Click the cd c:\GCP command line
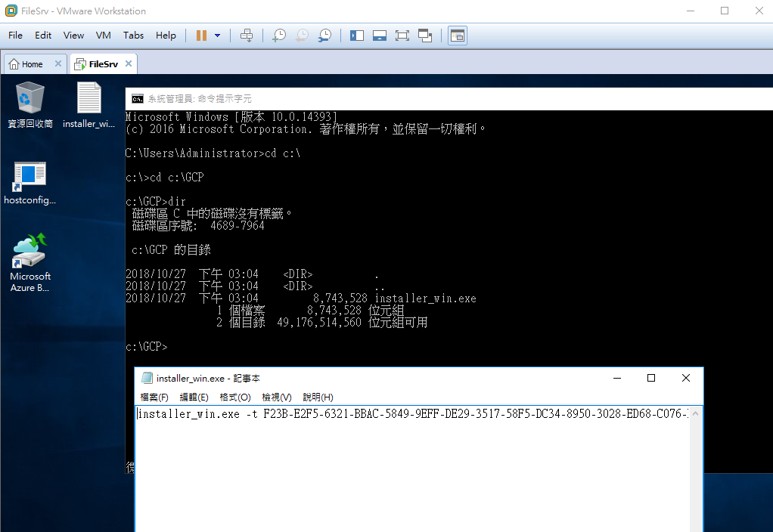 (165, 178)
